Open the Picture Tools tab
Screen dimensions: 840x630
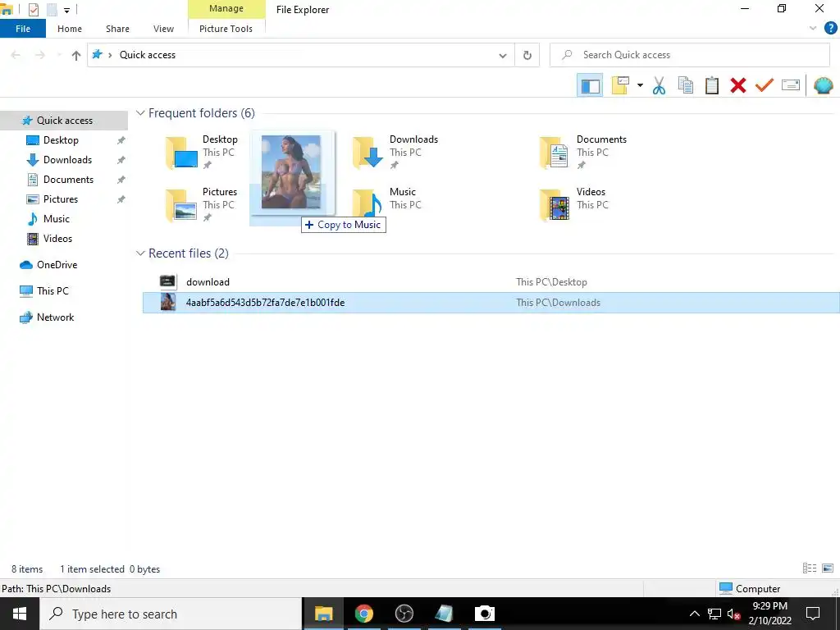(x=226, y=29)
